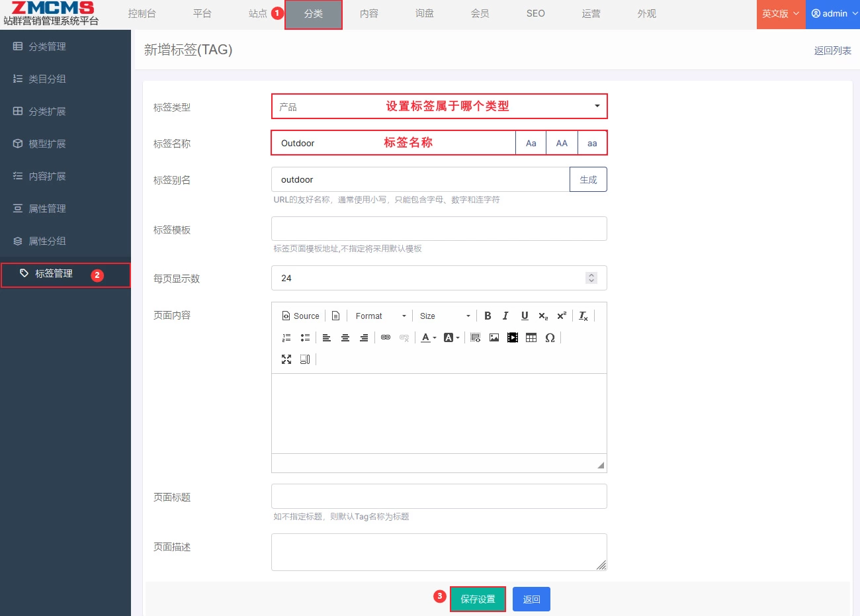Open the text color picker
Viewport: 860px width, 616px height.
(x=429, y=338)
